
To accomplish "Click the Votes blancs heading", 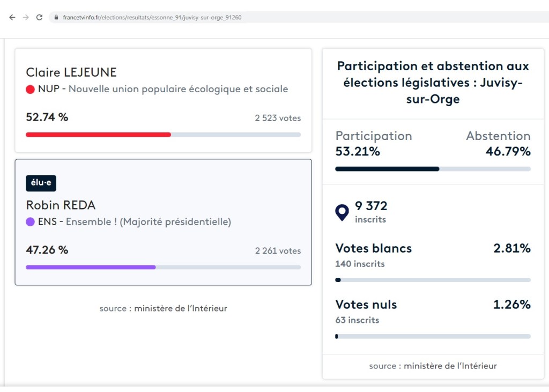I will coord(374,248).
